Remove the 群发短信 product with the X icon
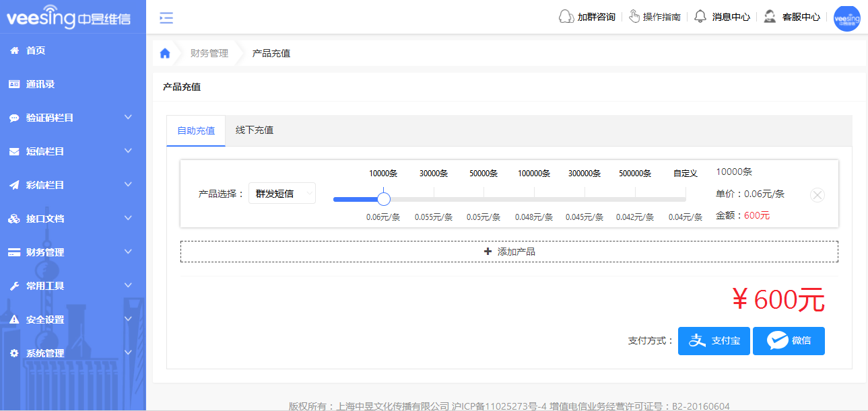 coord(817,195)
